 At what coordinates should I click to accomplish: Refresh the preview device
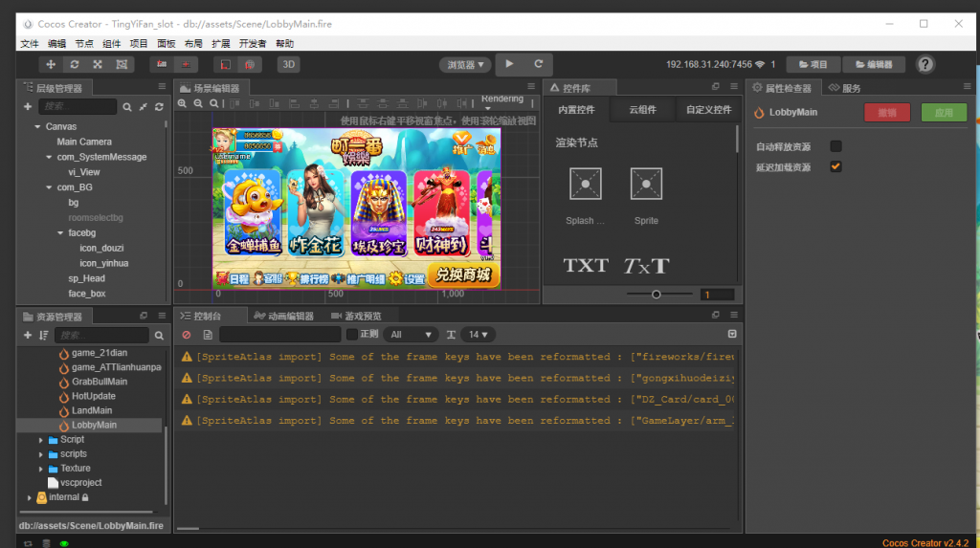pyautogui.click(x=538, y=64)
